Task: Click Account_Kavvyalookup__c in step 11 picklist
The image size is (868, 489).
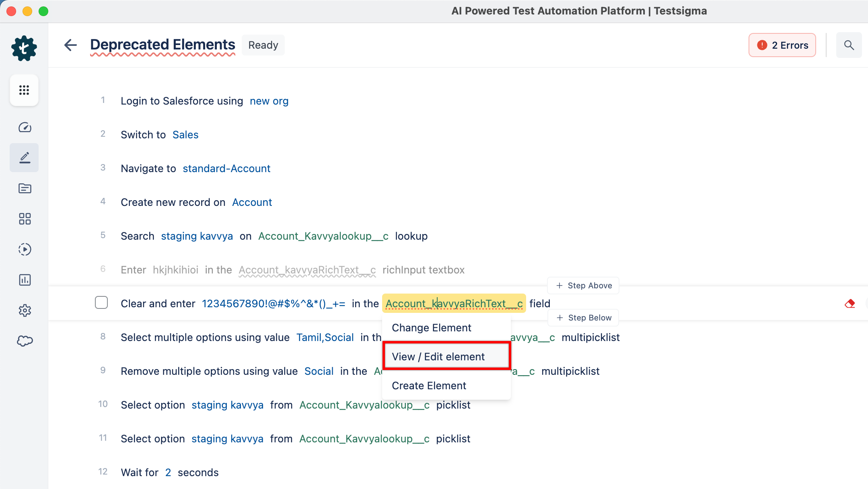Action: click(364, 439)
